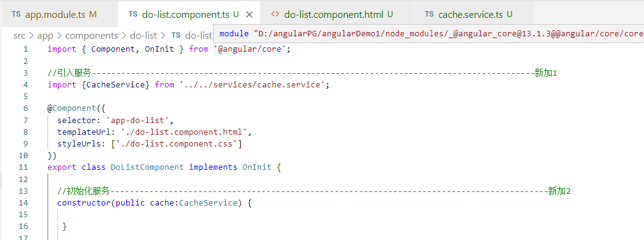Click 'OnInit' in the line 1 import
This screenshot has width=644, height=240.
tap(159, 49)
